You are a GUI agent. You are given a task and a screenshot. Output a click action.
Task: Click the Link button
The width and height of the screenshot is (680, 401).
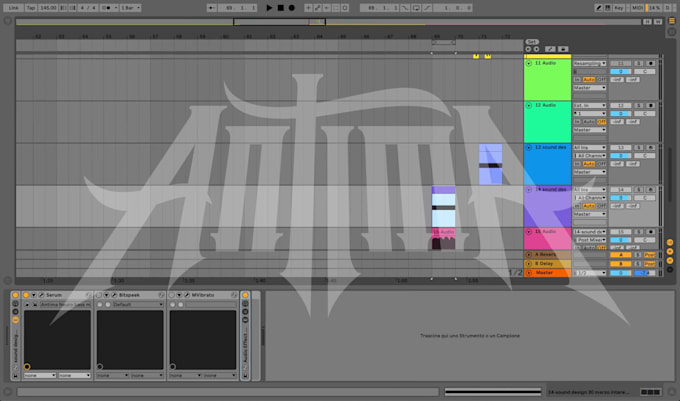coord(13,8)
